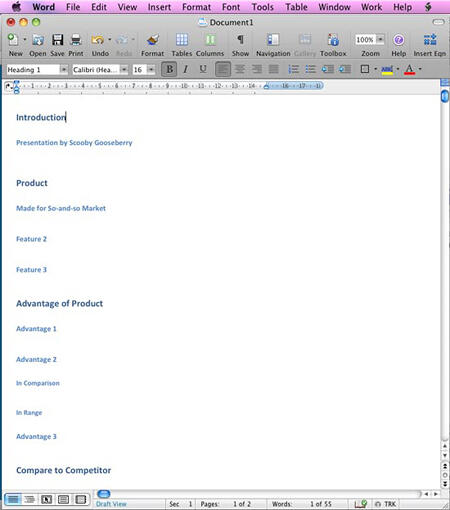Increase the paragraph indent

coord(345,69)
